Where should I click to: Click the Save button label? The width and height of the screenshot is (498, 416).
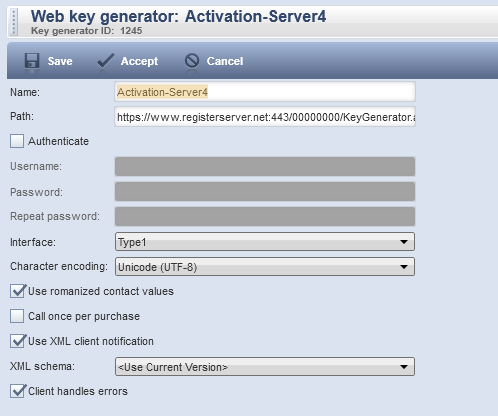(60, 61)
